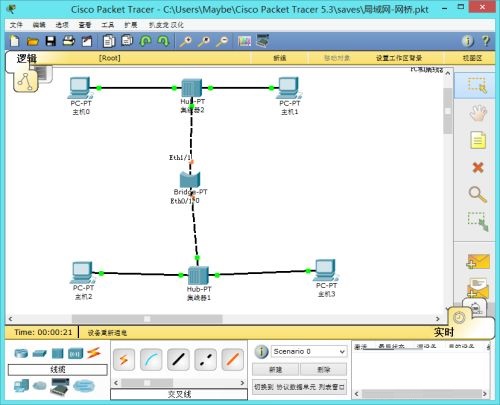Open the 编辑 menu
500x405 pixels.
(x=39, y=25)
